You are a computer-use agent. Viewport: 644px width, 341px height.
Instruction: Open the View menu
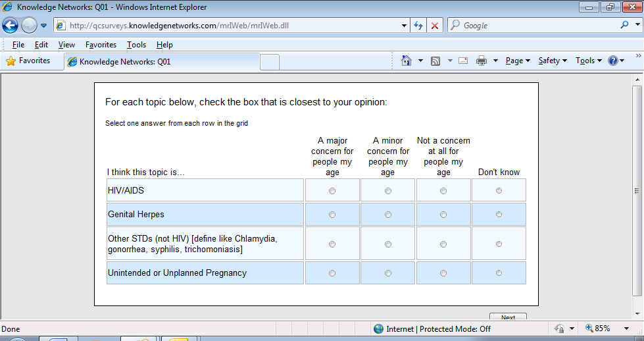click(x=66, y=45)
